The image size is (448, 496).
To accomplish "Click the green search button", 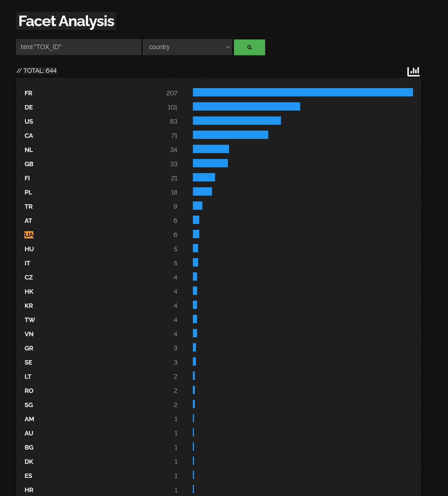I will click(x=249, y=47).
